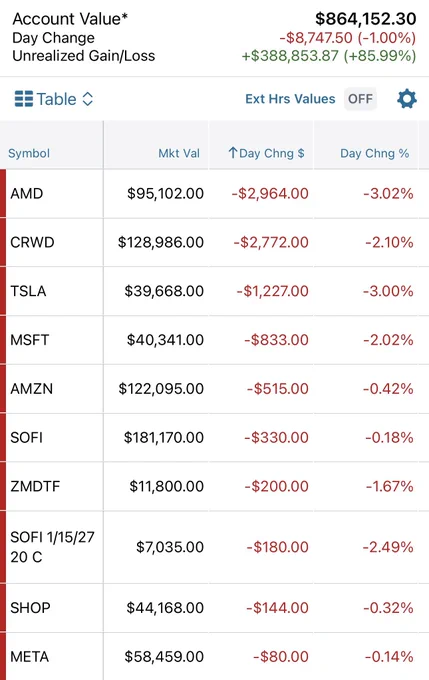Image resolution: width=429 pixels, height=680 pixels.
Task: Select the SOFI stock row
Action: click(214, 438)
